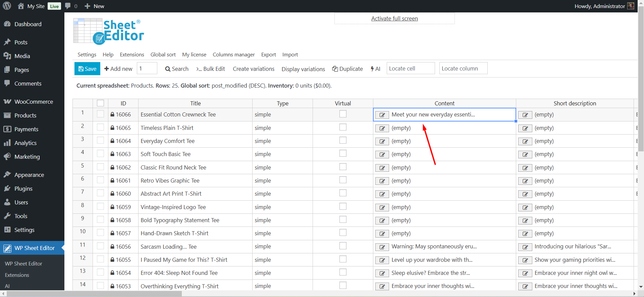The image size is (644, 297).
Task: Edit Short description for Soft Touch Basic Tee
Action: pos(525,154)
